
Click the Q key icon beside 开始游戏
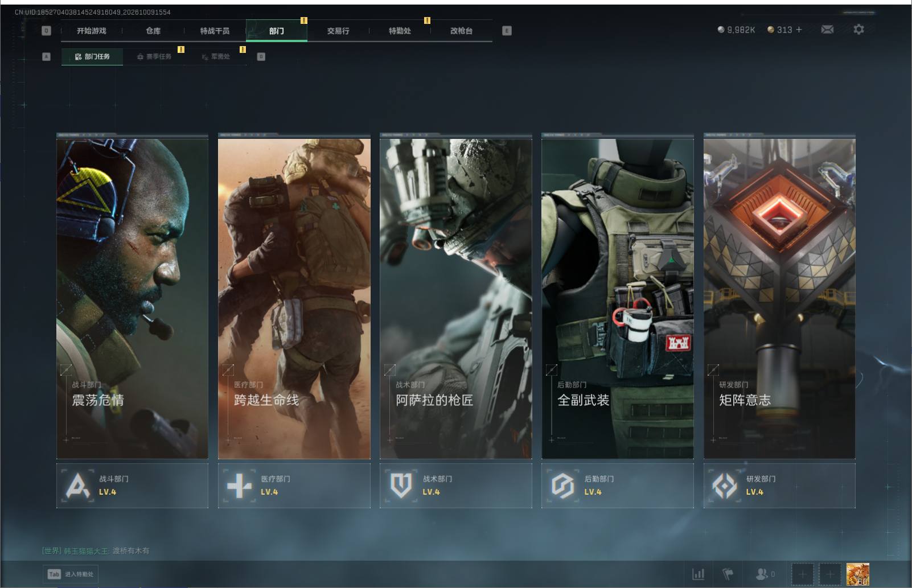47,31
